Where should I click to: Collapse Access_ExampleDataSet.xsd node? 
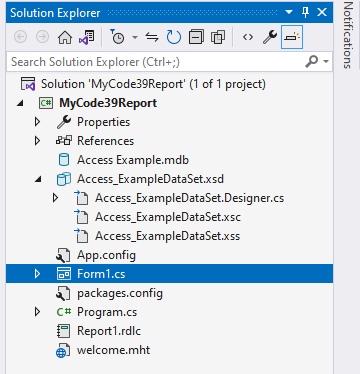38,179
